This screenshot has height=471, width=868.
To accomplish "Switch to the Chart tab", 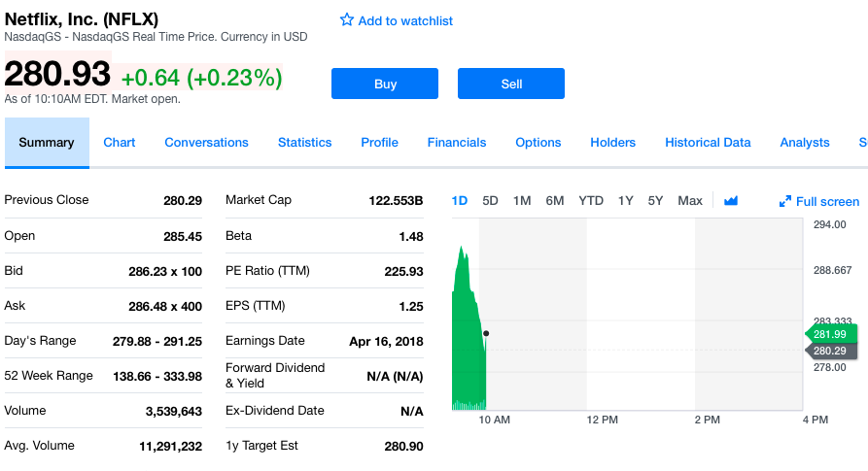I will [120, 143].
